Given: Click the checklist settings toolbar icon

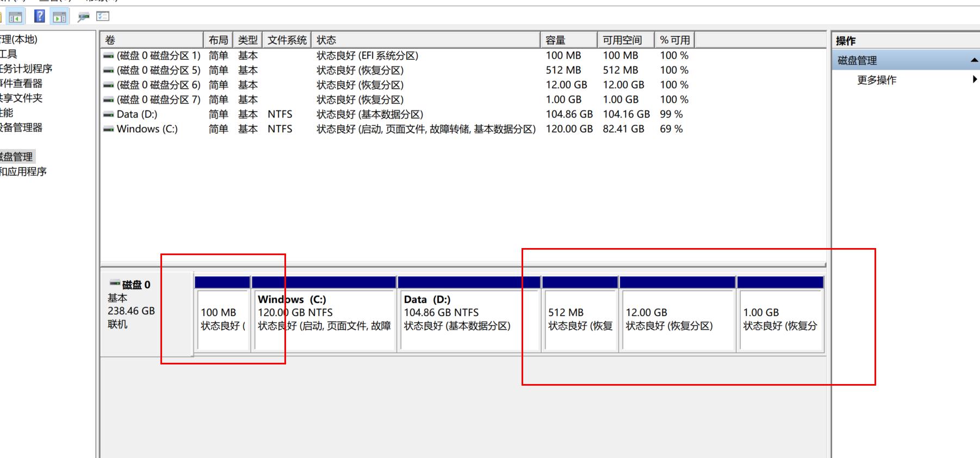Looking at the screenshot, I should (x=103, y=16).
